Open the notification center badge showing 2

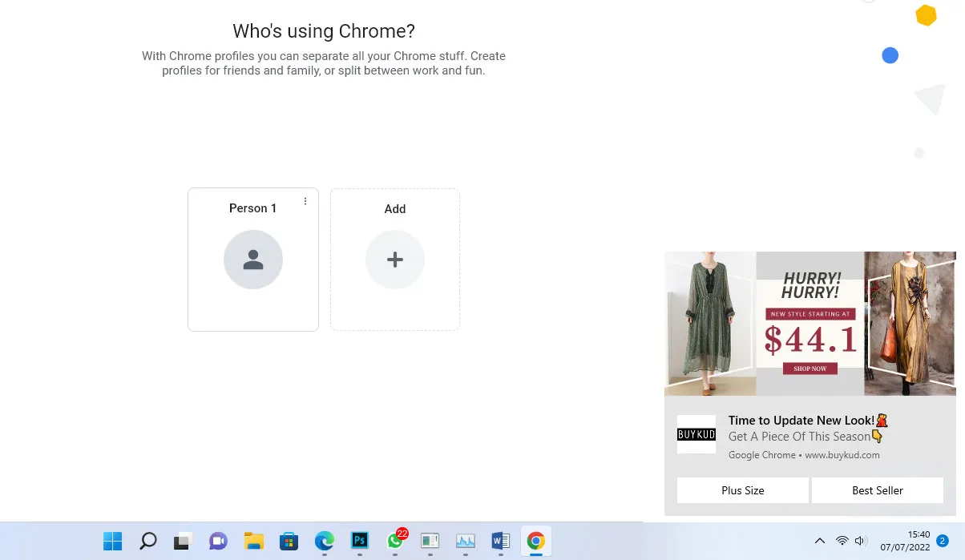point(943,541)
